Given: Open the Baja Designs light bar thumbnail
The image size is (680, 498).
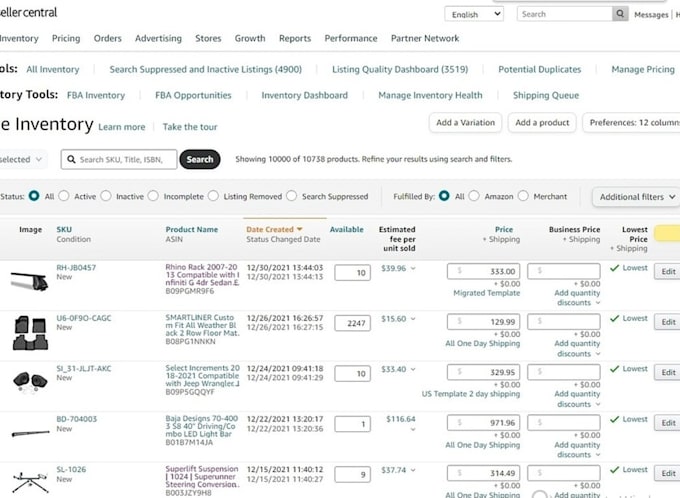Looking at the screenshot, I should coord(30,433).
